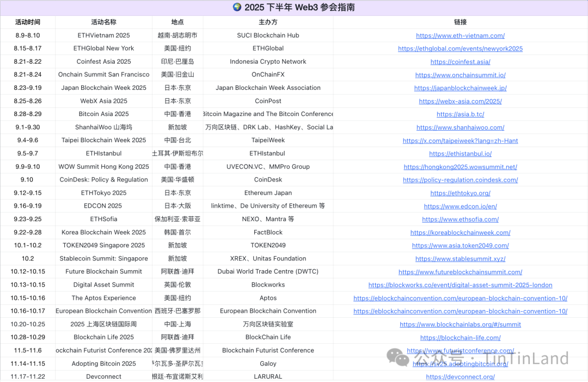Click the globe icon in title
Viewport: 588px width, 382px height.
[x=237, y=7]
